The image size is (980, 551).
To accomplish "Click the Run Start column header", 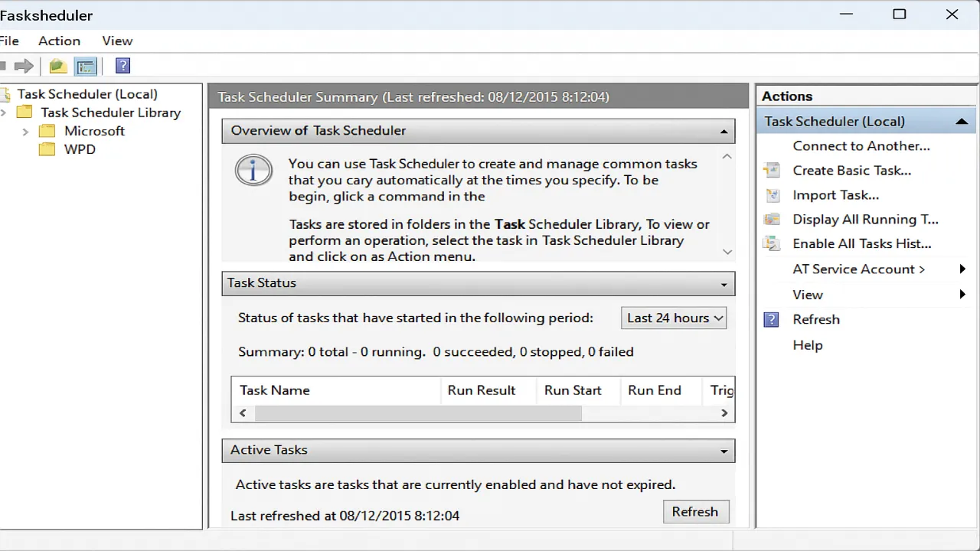I will (578, 390).
